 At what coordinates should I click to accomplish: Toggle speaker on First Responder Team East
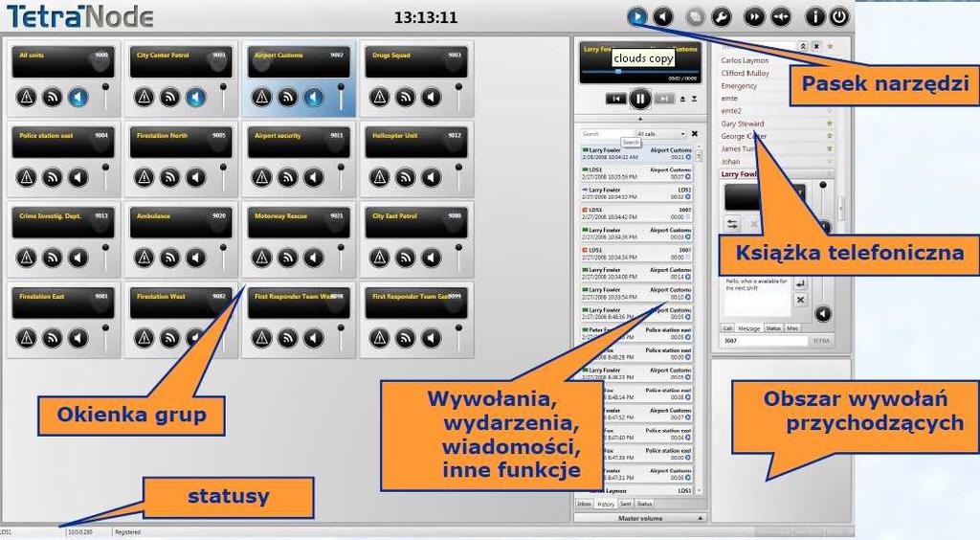coord(432,338)
